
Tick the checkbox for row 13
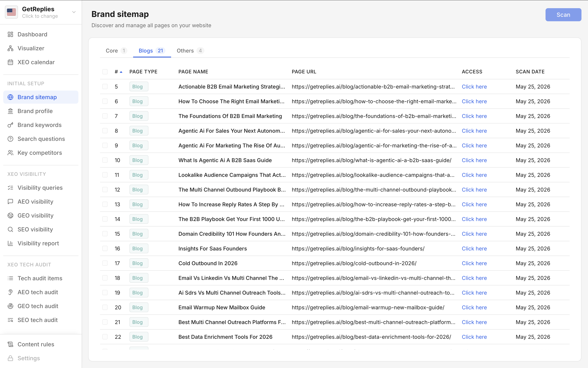click(x=105, y=204)
